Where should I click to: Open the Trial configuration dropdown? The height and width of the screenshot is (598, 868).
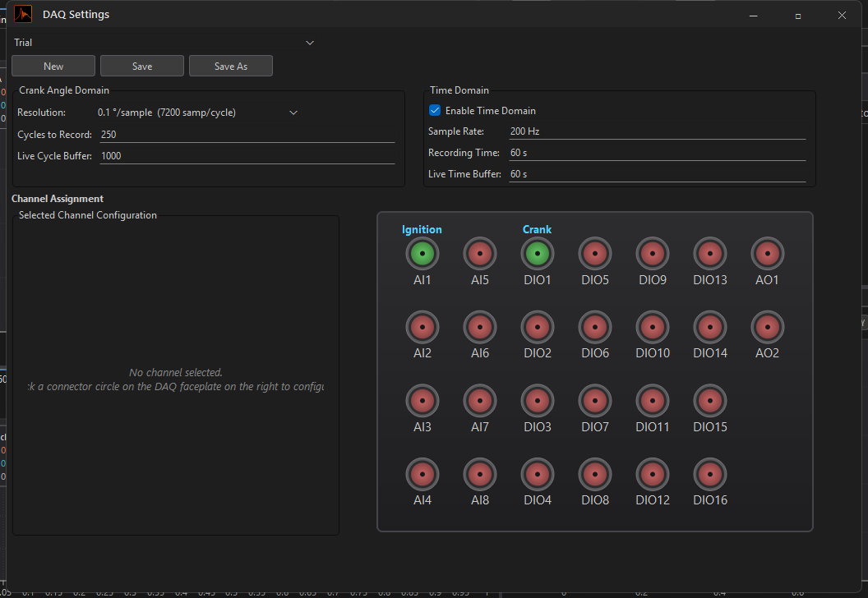[x=164, y=43]
